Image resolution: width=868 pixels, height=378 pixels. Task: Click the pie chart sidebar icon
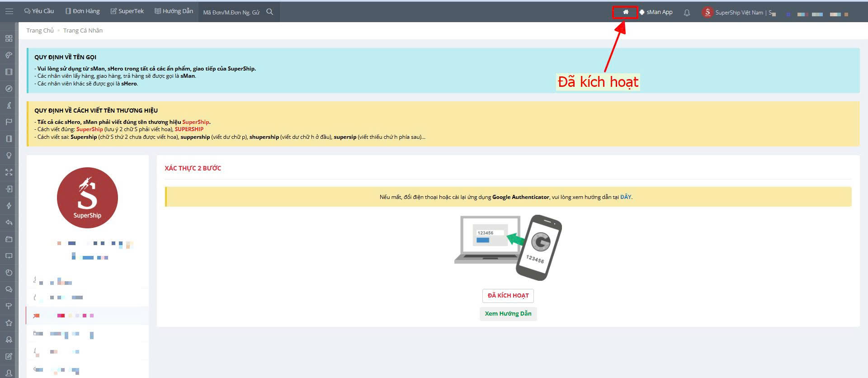pos(9,273)
